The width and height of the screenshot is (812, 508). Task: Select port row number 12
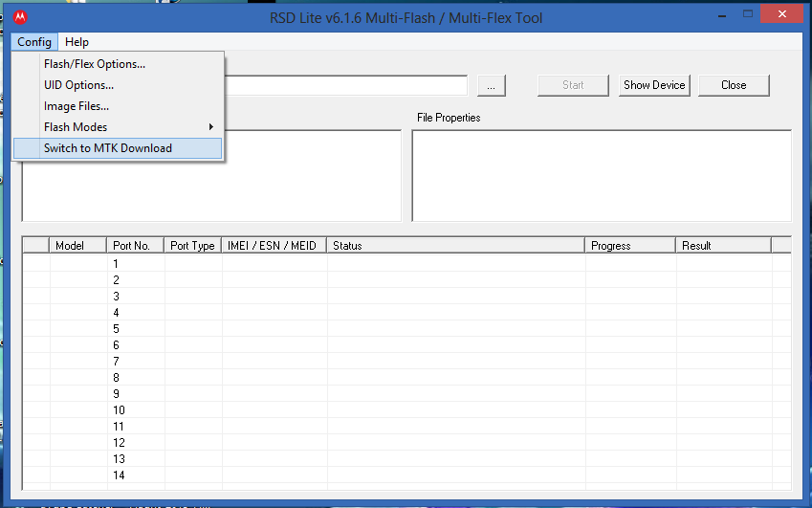[406, 443]
